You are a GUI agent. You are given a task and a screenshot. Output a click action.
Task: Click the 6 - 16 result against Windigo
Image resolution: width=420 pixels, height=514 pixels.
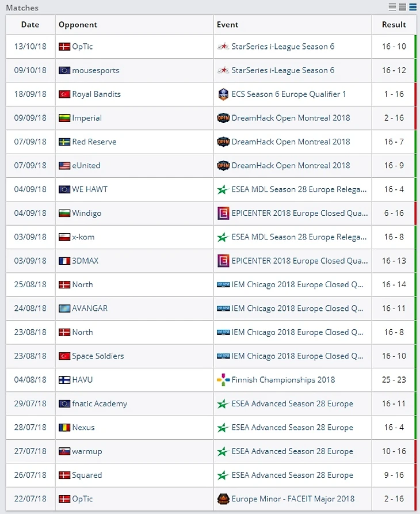pyautogui.click(x=394, y=213)
